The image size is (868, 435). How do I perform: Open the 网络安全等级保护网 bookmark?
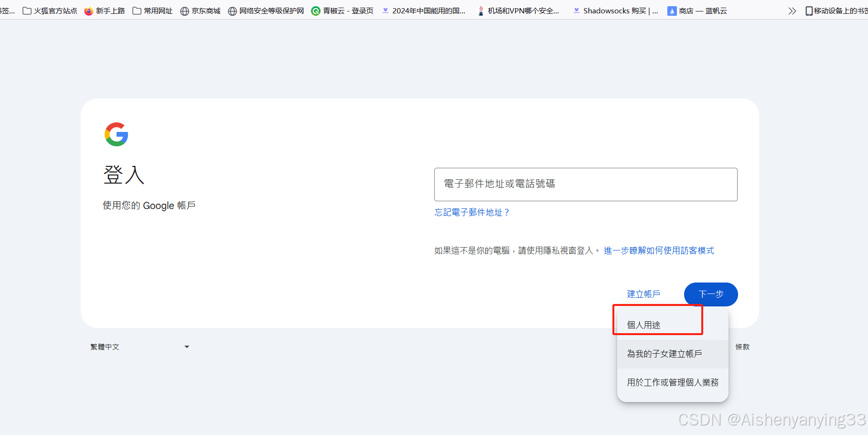[x=266, y=11]
